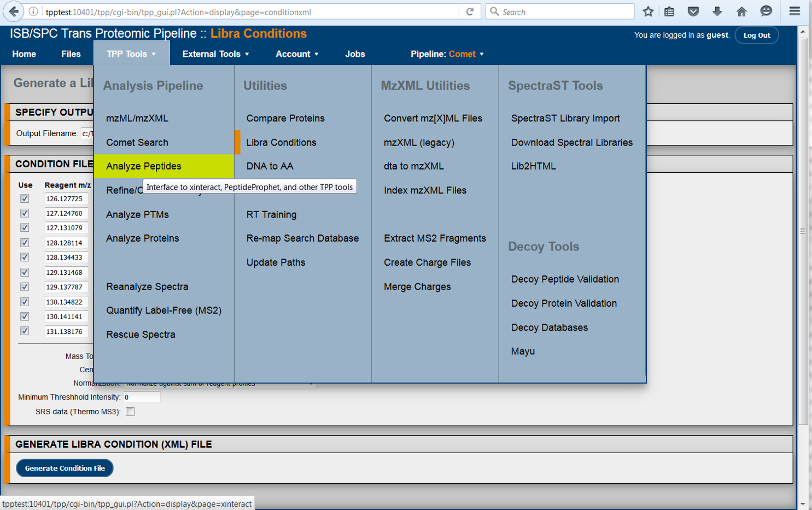Image resolution: width=812 pixels, height=510 pixels.
Task: Toggle the 131.138176 reagent Use checkbox
Action: coord(25,331)
